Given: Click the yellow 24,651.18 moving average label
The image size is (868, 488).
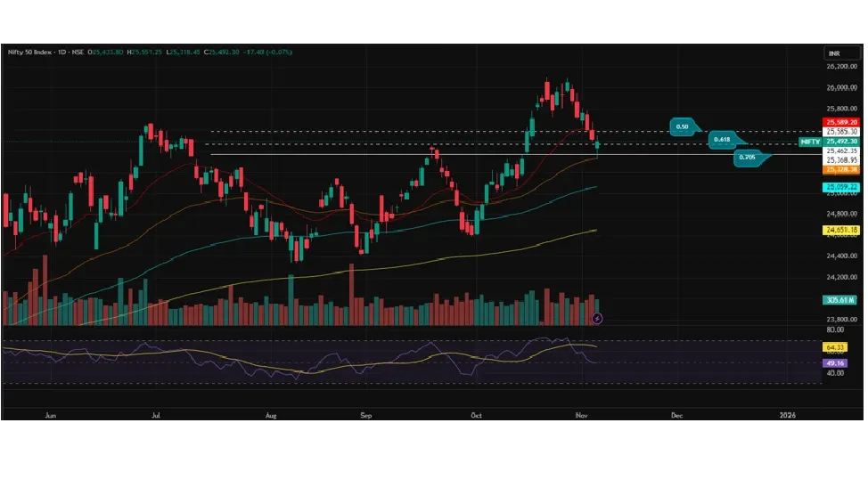Looking at the screenshot, I should (x=841, y=230).
